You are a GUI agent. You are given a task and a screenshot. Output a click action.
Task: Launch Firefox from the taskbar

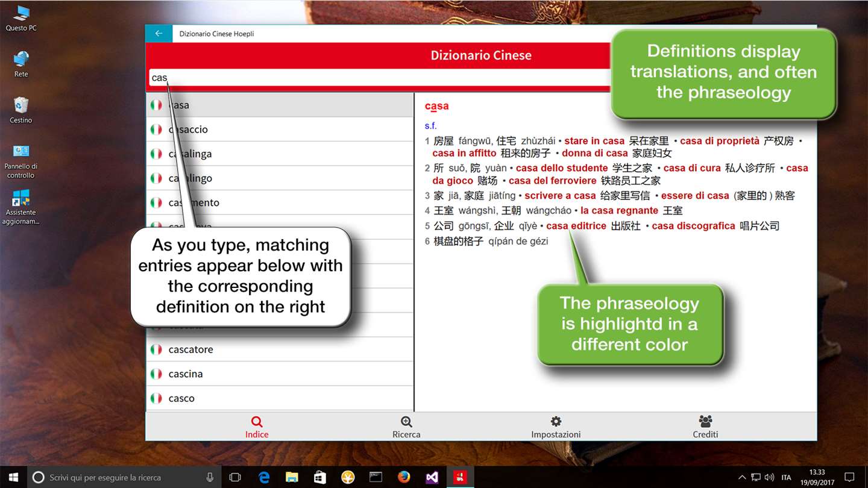coord(404,477)
